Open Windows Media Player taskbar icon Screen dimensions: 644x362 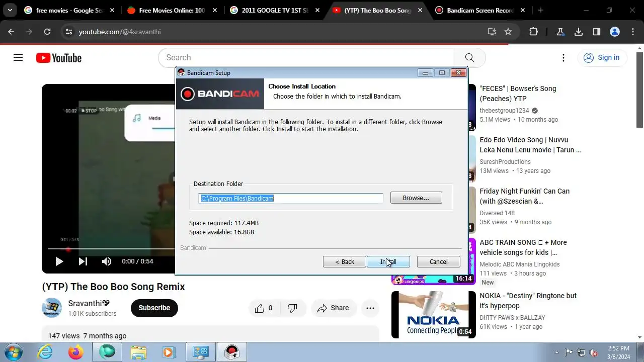(169, 352)
